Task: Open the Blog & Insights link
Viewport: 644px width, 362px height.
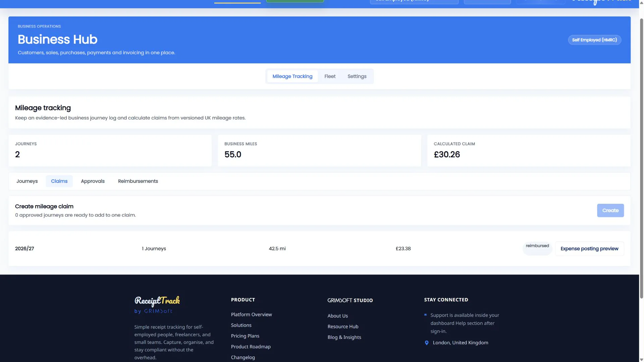Action: click(x=344, y=337)
